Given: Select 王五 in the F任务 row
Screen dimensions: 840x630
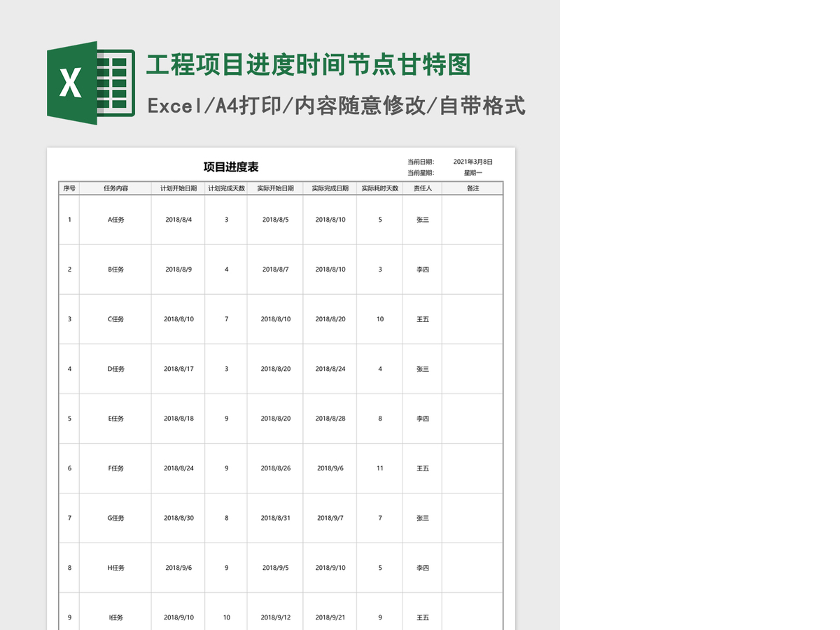Looking at the screenshot, I should (x=423, y=468).
